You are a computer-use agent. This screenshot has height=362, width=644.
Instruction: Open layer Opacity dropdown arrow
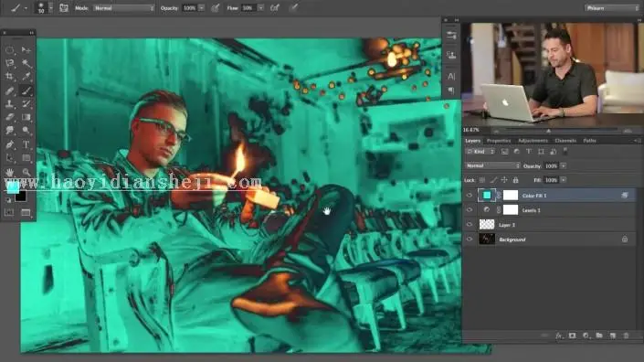[x=563, y=165]
